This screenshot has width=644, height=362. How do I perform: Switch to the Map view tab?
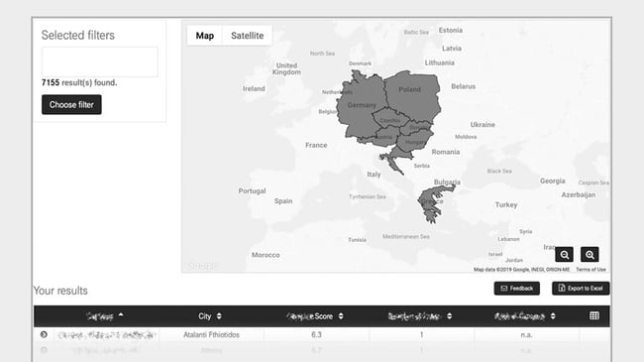click(x=204, y=36)
